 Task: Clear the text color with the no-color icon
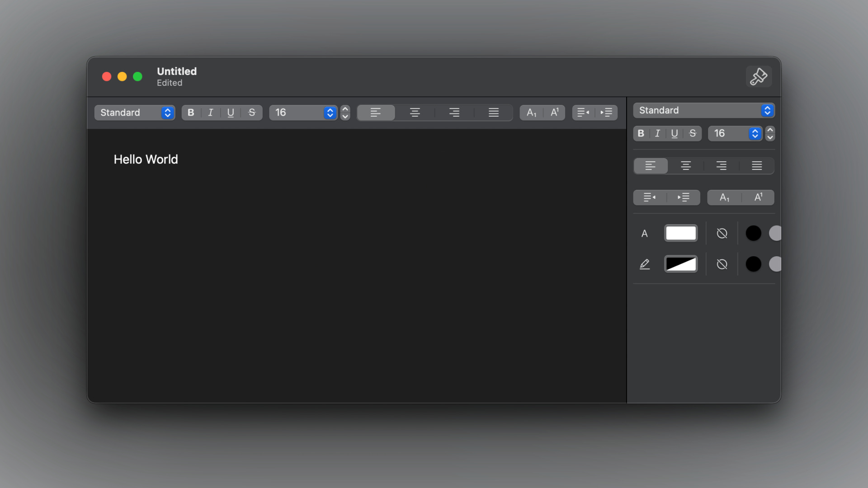(722, 234)
